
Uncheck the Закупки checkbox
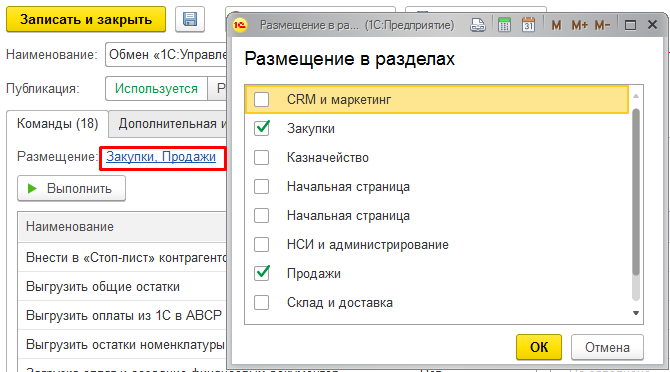(262, 128)
